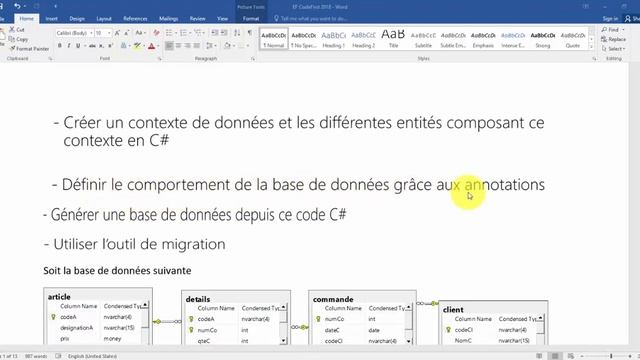Apply the Normal style

tap(273, 39)
